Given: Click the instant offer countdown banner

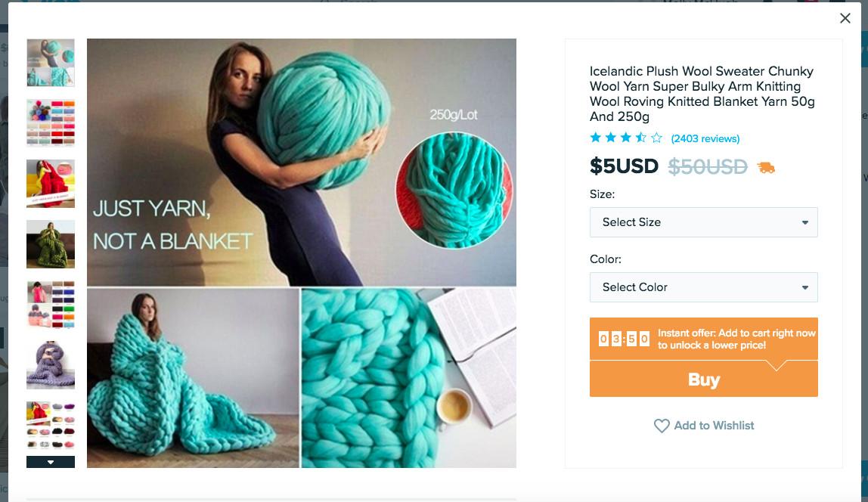Looking at the screenshot, I should pyautogui.click(x=704, y=339).
